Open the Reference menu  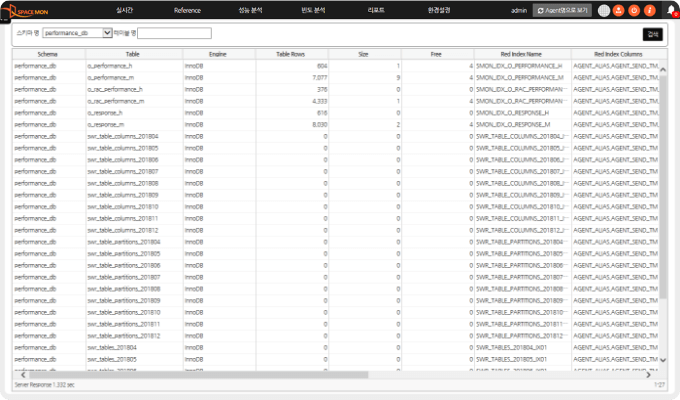click(x=187, y=10)
